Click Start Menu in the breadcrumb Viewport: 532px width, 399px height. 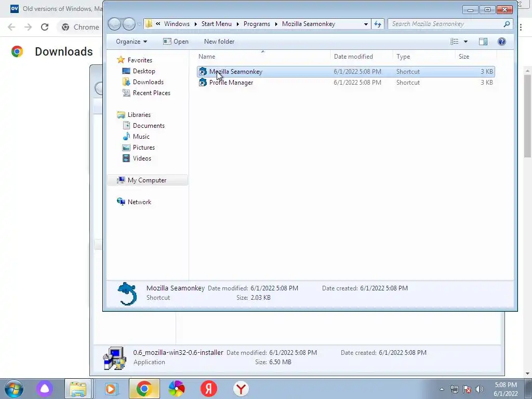point(217,24)
